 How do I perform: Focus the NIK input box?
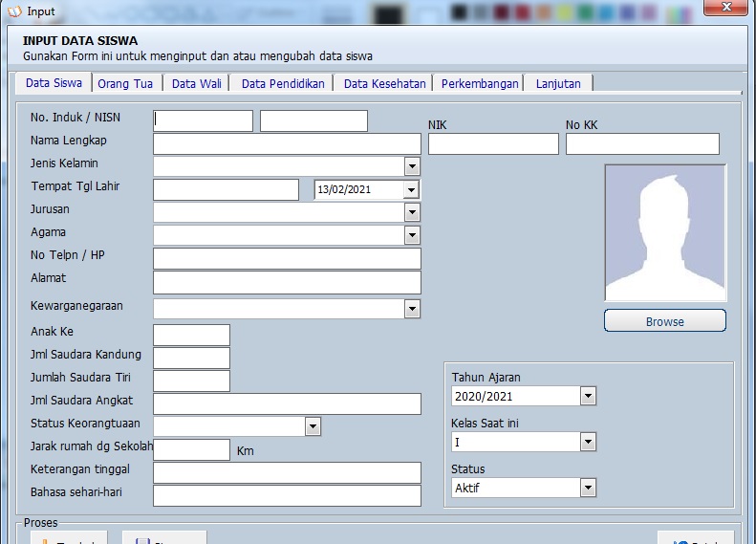(x=493, y=144)
